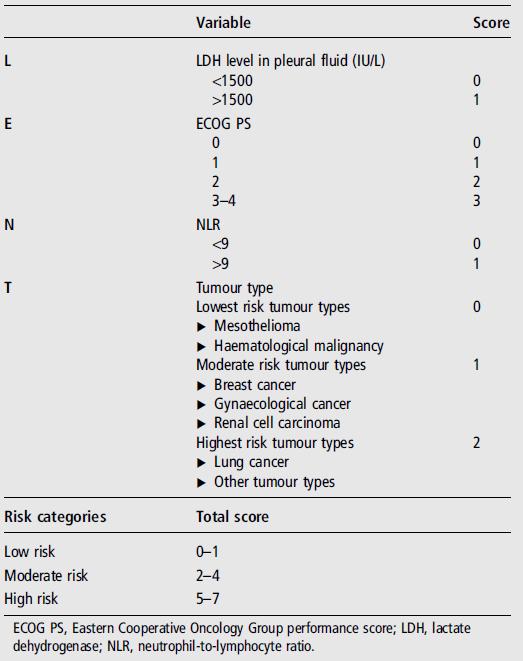Click the arrow bullet beside Gynaecological cancer
Screen dimensions: 523x661
[x=201, y=405]
